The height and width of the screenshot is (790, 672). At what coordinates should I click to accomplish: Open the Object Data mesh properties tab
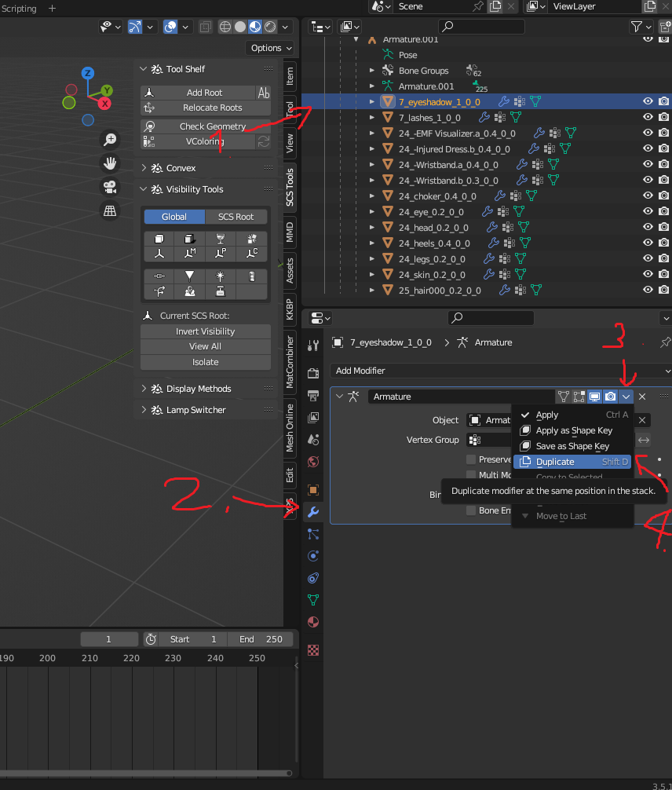pos(312,599)
